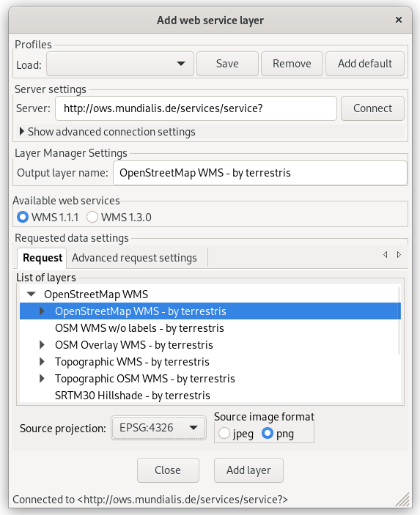The height and width of the screenshot is (515, 420).
Task: Switch to the Request tab
Action: click(43, 258)
